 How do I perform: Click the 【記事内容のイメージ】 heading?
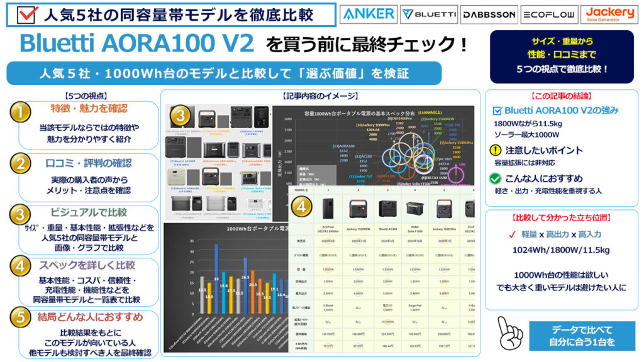320,96
